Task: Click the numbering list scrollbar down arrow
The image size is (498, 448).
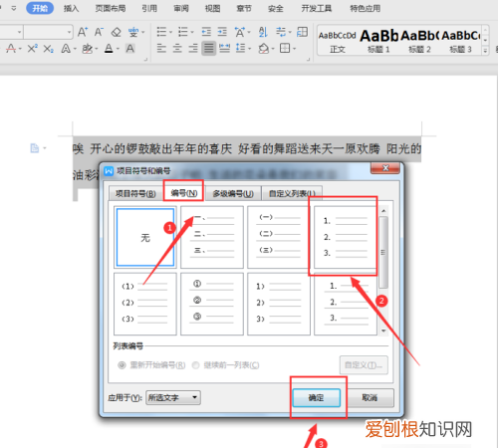Action: pos(383,331)
